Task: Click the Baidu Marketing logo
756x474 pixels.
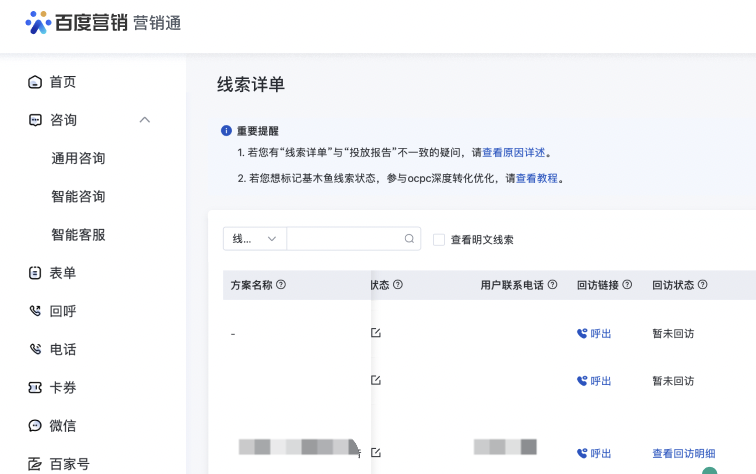Action: point(104,23)
